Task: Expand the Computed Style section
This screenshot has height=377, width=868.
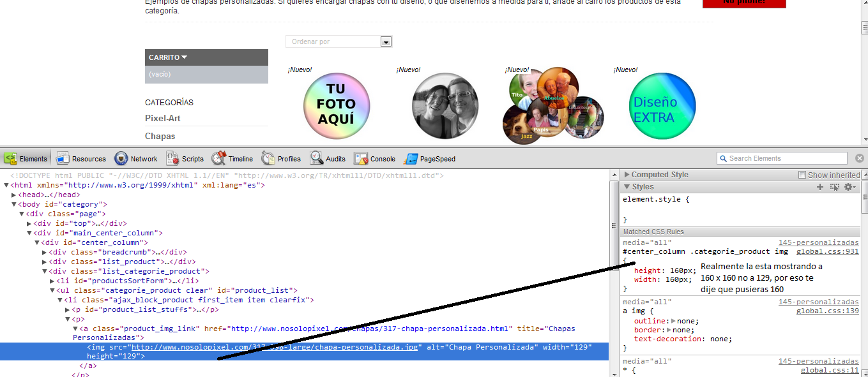Action: tap(627, 174)
